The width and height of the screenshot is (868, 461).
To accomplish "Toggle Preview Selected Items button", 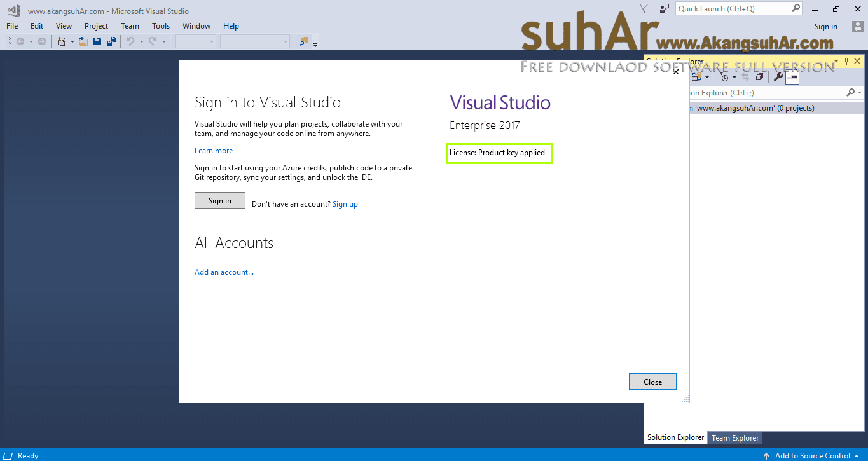I will pos(792,77).
